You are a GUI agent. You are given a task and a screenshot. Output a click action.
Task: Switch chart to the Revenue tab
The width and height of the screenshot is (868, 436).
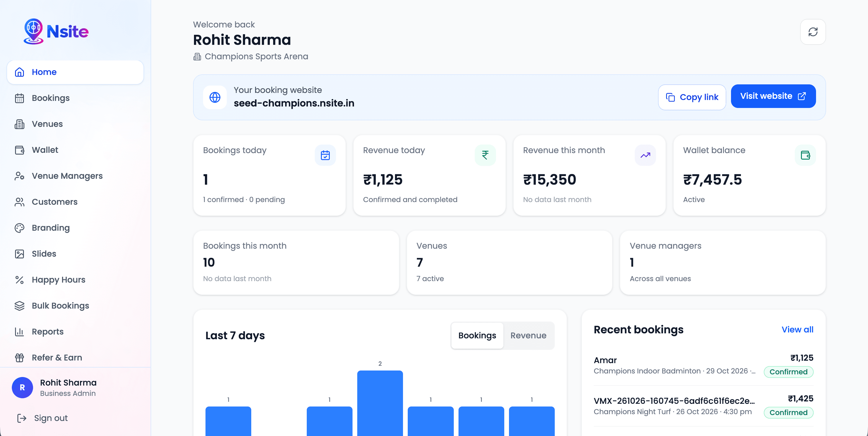(x=528, y=335)
